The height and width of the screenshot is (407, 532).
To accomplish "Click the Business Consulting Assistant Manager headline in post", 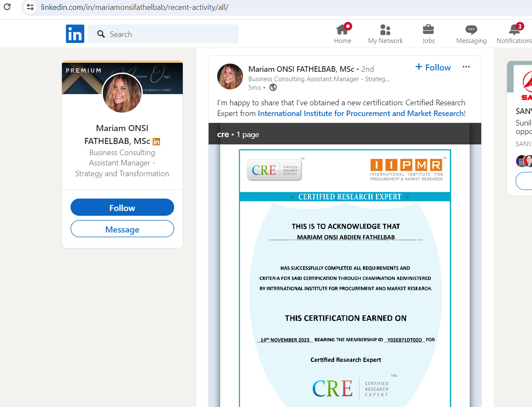I will tap(319, 79).
